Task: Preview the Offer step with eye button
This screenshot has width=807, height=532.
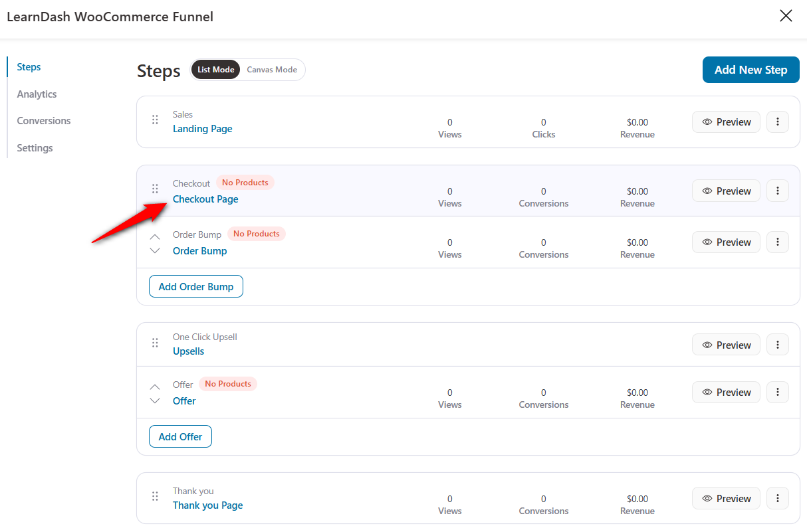Action: click(x=726, y=393)
